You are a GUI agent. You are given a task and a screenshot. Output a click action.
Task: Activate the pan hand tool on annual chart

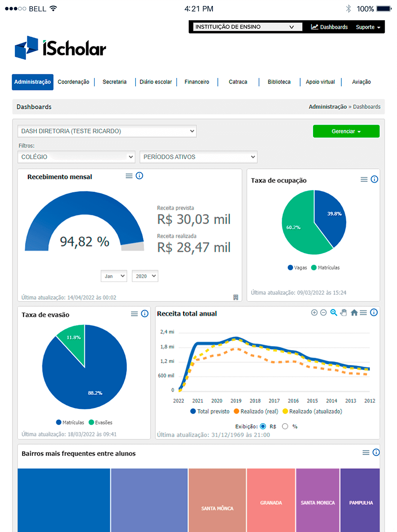[344, 313]
